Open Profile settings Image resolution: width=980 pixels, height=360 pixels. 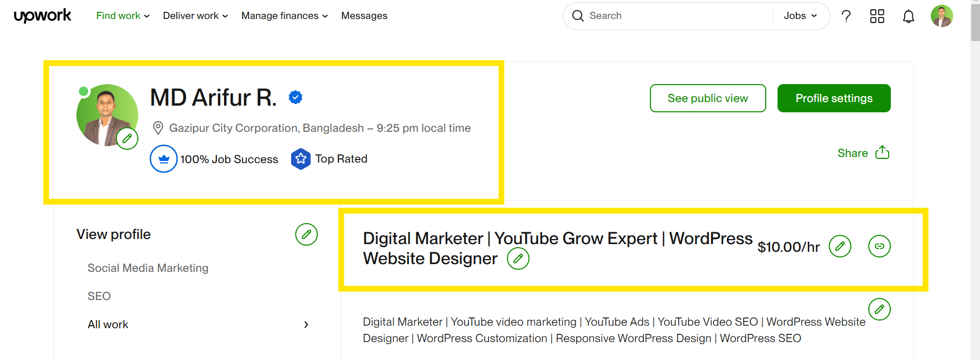tap(834, 98)
